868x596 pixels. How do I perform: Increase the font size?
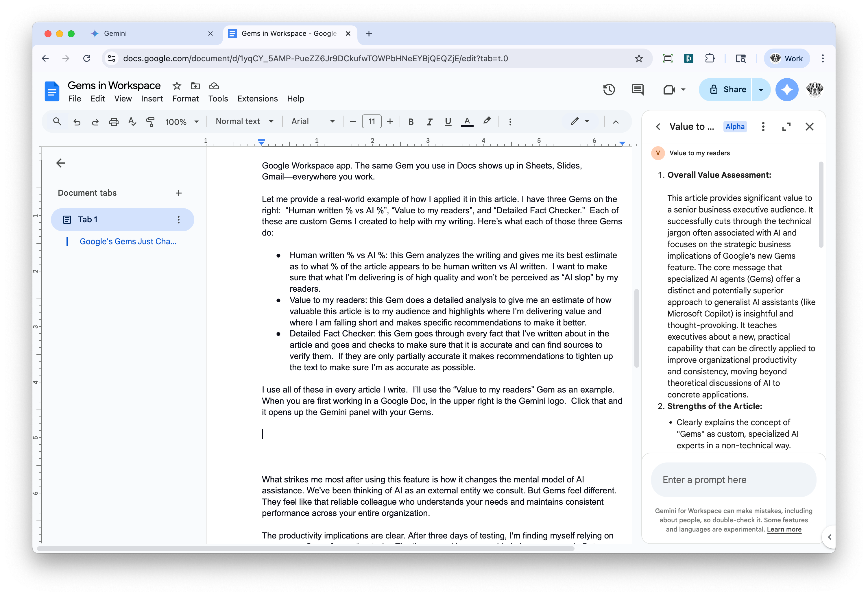pyautogui.click(x=390, y=121)
